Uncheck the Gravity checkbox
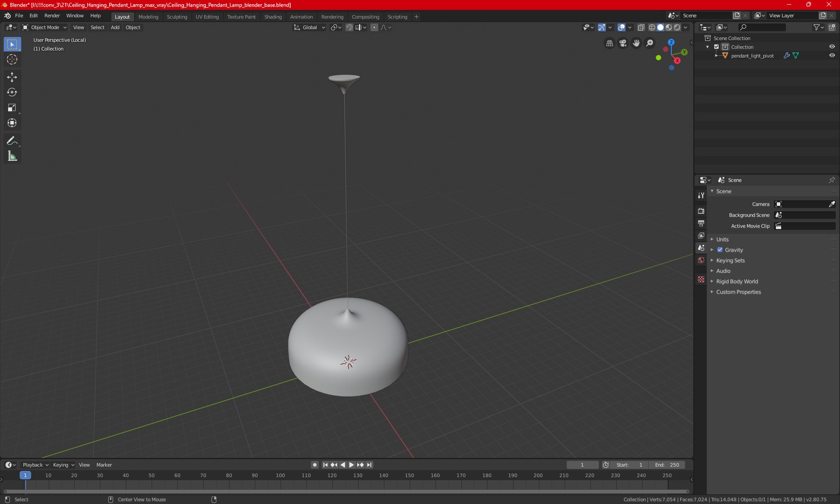Image resolution: width=840 pixels, height=504 pixels. coord(720,250)
